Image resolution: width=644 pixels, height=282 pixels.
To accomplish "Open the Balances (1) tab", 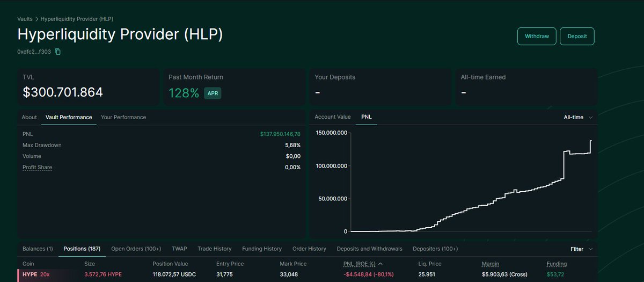I will 38,249.
